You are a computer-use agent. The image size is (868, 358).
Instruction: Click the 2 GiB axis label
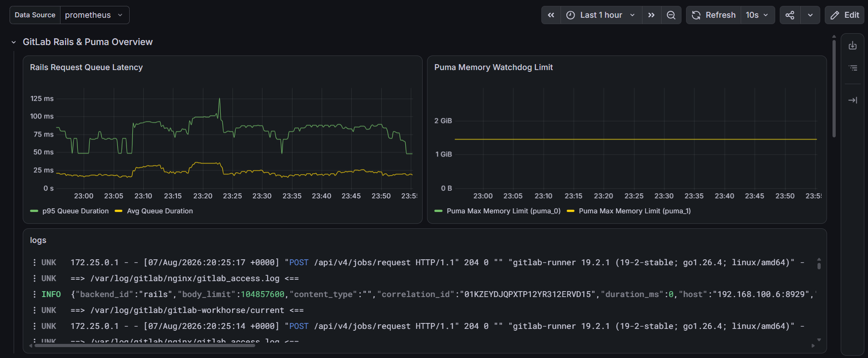(x=443, y=121)
